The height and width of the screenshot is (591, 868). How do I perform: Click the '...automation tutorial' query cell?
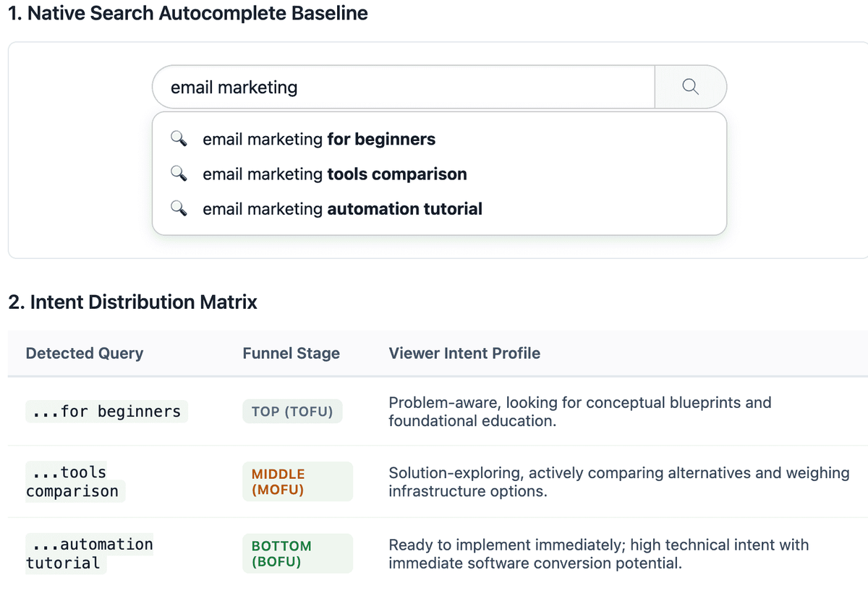coord(90,553)
